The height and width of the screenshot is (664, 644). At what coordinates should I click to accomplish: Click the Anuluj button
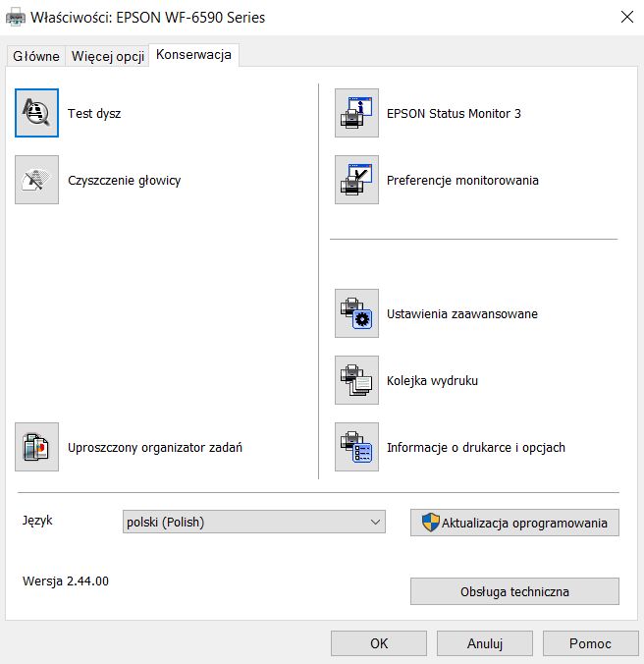tap(485, 643)
